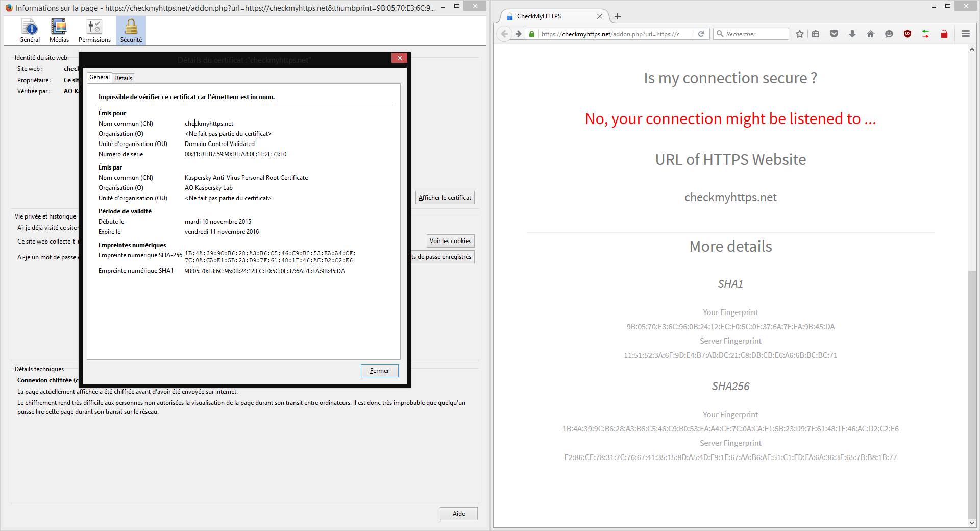Open a new tab with plus button
The height and width of the screenshot is (531, 980).
coord(618,16)
